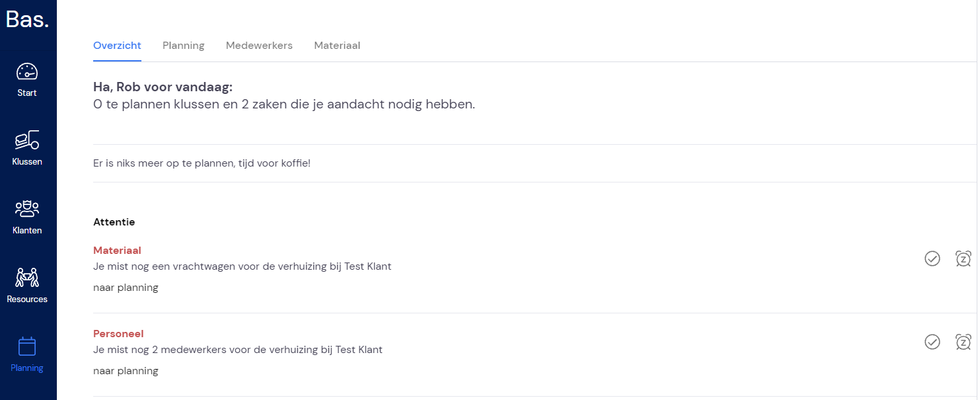Open the Resources sidebar icon
Screen dimensions: 980x400
27,277
